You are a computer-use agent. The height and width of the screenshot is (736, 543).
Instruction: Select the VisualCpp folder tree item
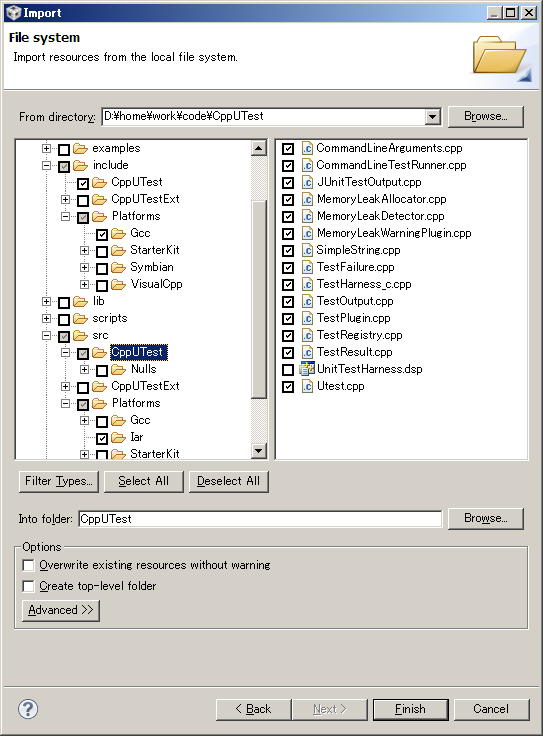point(156,284)
